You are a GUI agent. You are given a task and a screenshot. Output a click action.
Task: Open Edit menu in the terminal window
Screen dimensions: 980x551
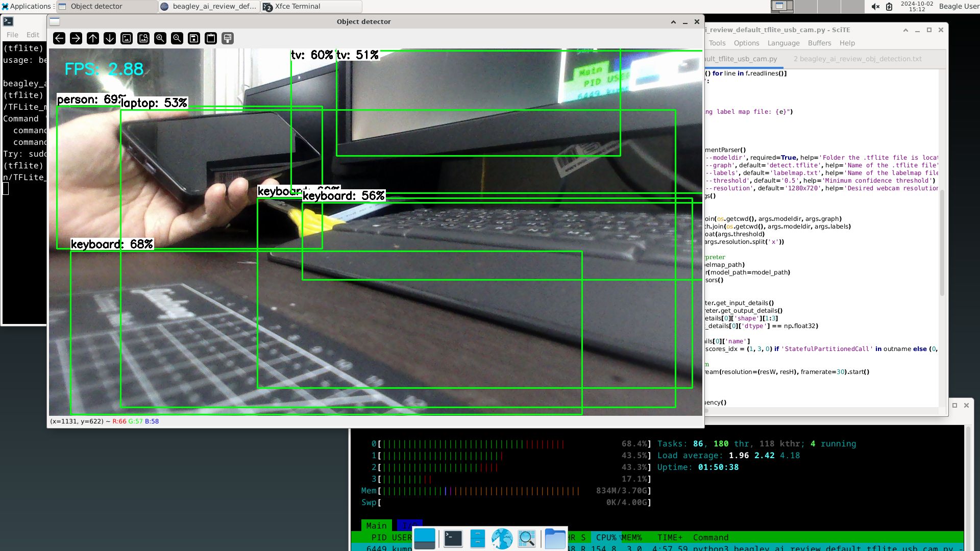tap(33, 35)
